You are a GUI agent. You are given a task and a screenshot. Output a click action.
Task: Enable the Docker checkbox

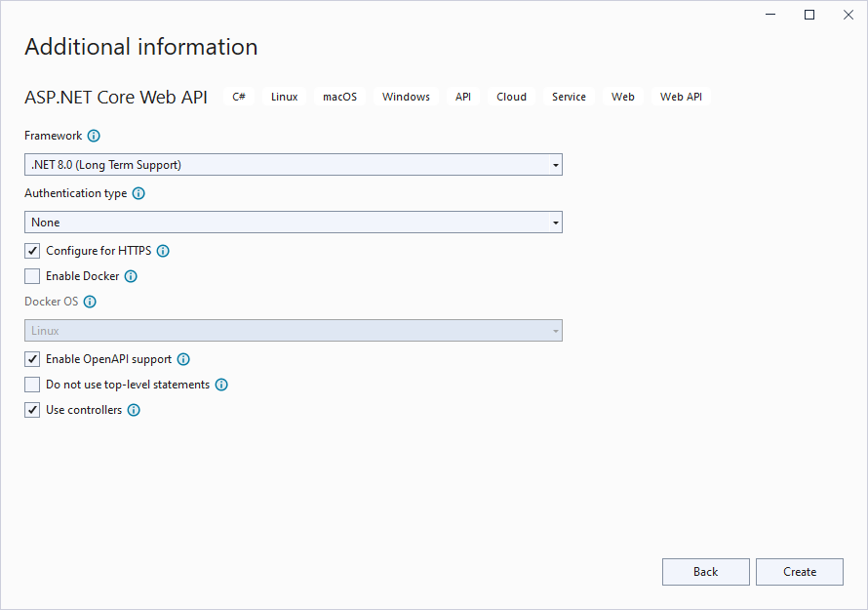(32, 276)
